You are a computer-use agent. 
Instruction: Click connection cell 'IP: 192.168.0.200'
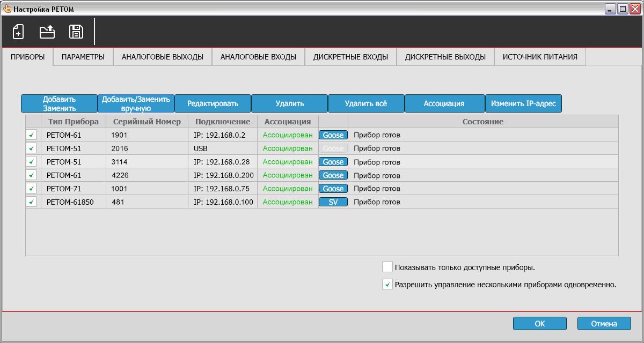223,175
